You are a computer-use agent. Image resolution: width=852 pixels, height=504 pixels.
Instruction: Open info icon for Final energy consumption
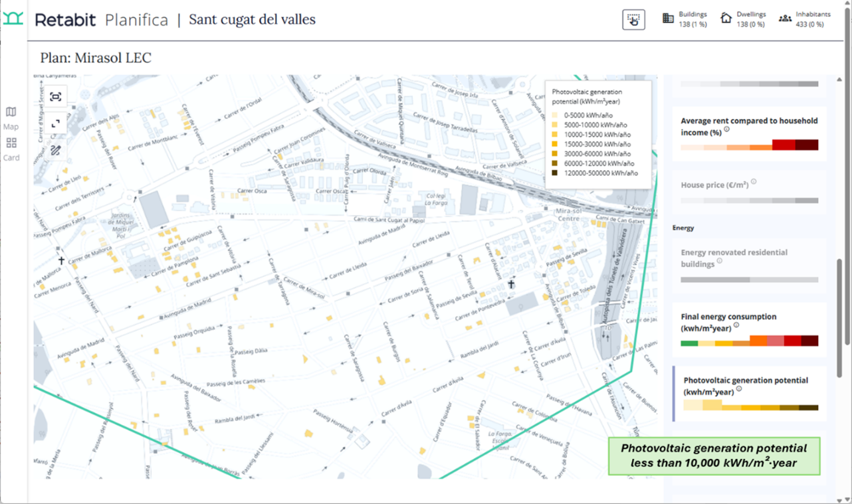coord(736,325)
